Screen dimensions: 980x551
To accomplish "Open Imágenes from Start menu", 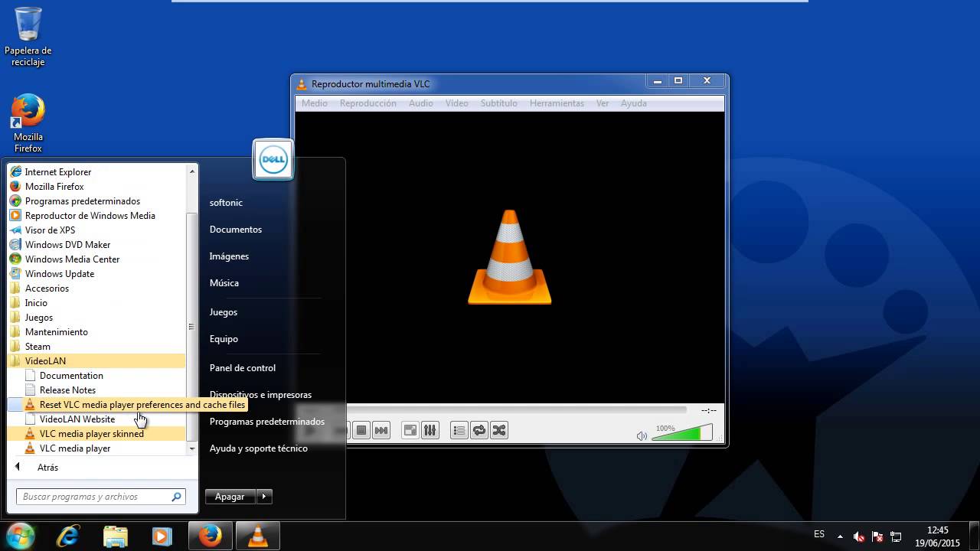I will pyautogui.click(x=229, y=256).
